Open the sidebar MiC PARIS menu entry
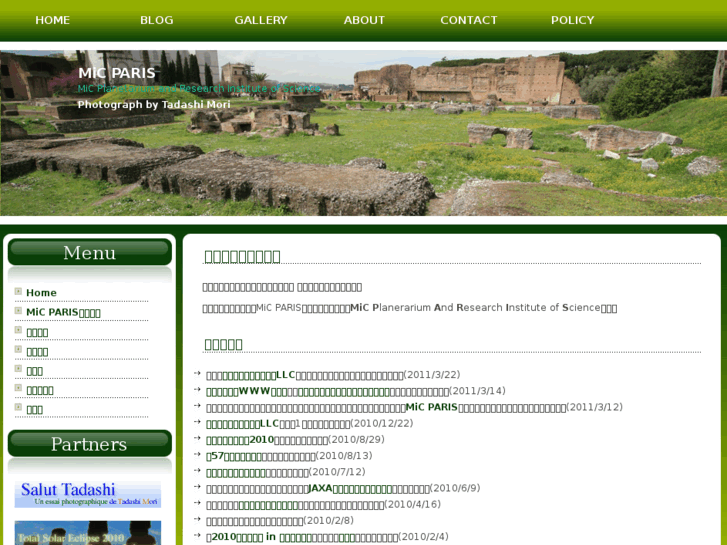Viewport: 727px width, 545px height. [63, 312]
